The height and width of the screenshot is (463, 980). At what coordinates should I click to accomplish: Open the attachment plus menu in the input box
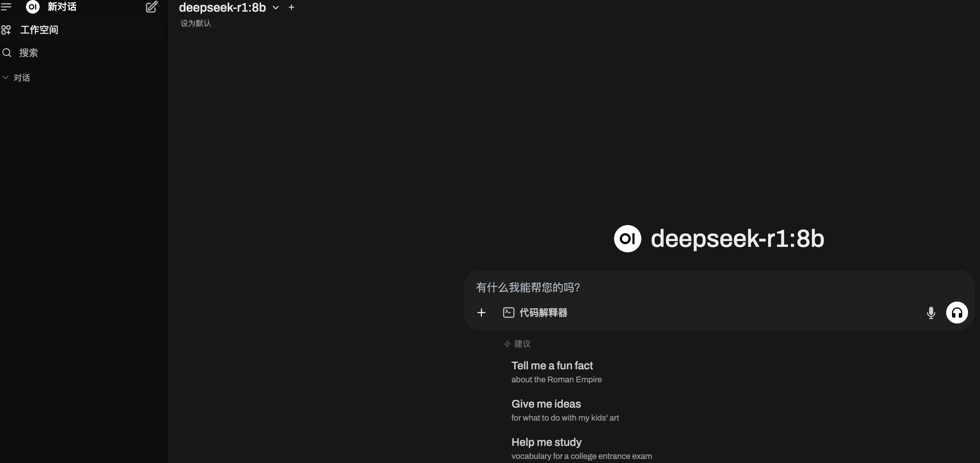pos(481,313)
